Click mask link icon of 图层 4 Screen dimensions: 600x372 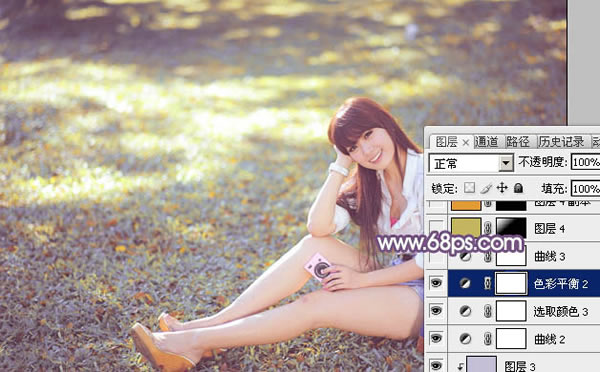click(488, 228)
